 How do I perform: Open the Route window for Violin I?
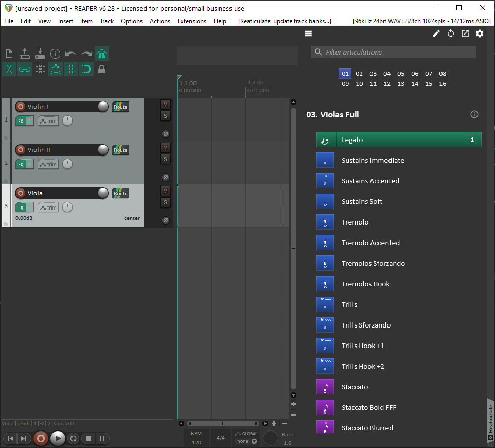(x=120, y=107)
